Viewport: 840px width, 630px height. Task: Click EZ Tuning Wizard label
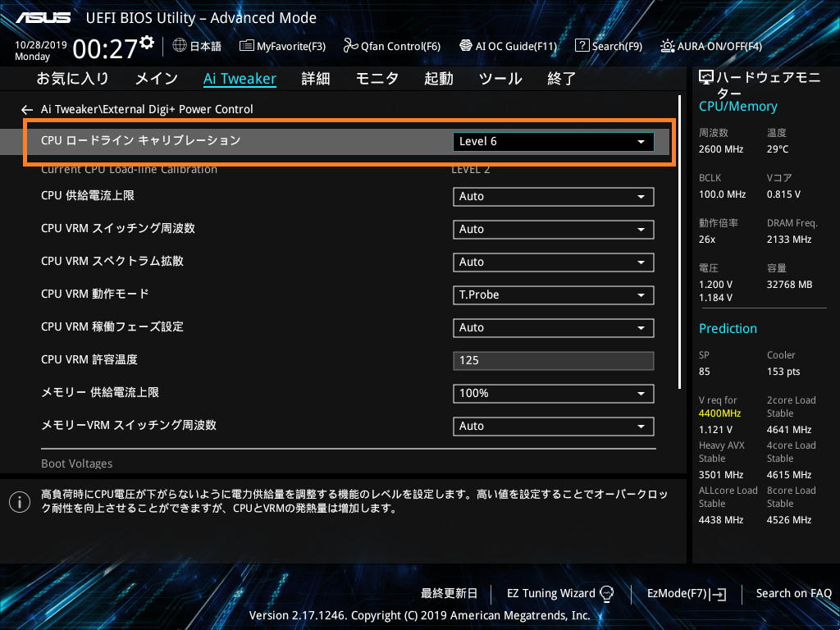pos(551,594)
